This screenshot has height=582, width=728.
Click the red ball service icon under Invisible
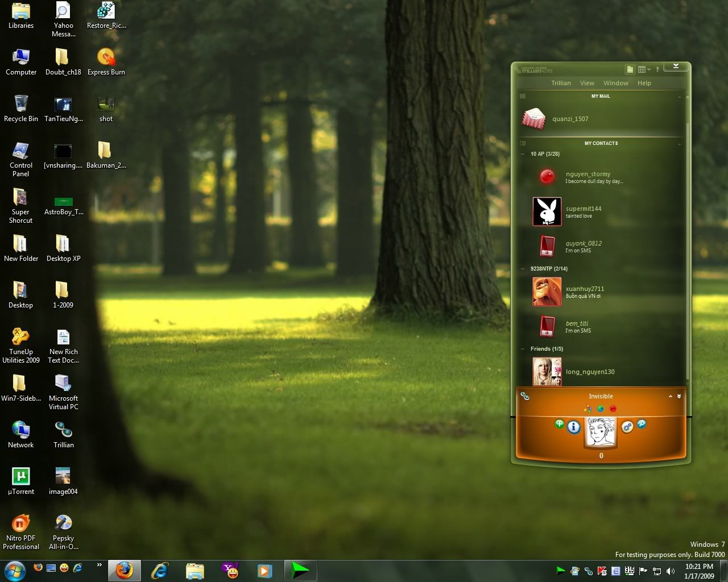click(613, 409)
